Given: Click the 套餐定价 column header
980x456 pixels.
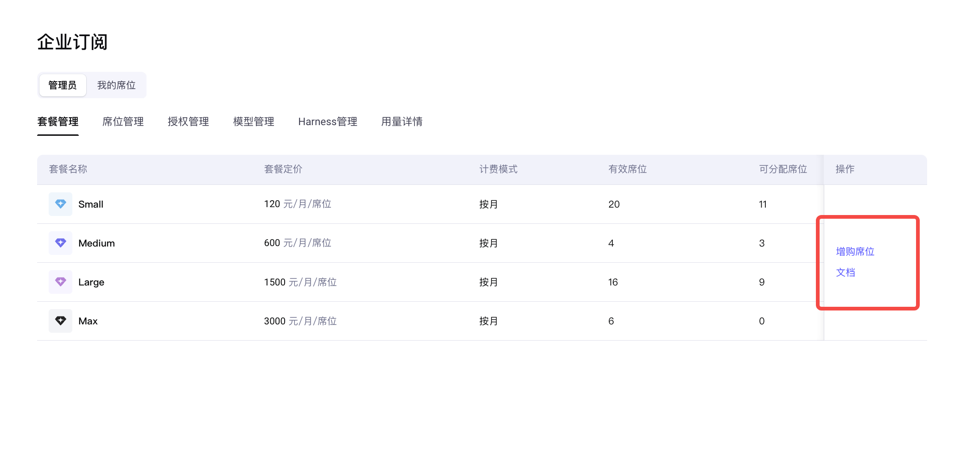Looking at the screenshot, I should coord(283,169).
